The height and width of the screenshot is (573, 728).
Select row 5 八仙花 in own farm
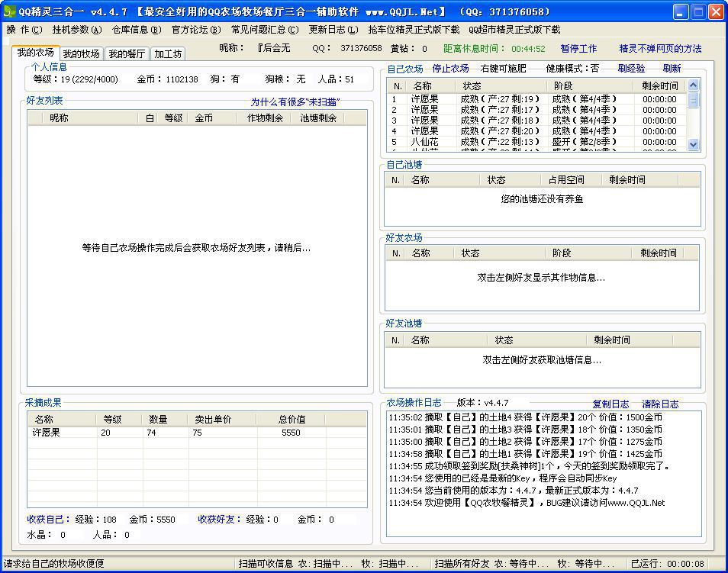[x=538, y=142]
